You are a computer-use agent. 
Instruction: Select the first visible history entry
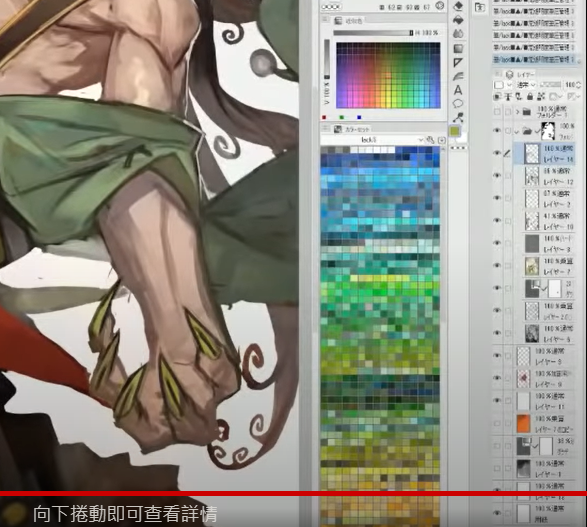point(533,1)
